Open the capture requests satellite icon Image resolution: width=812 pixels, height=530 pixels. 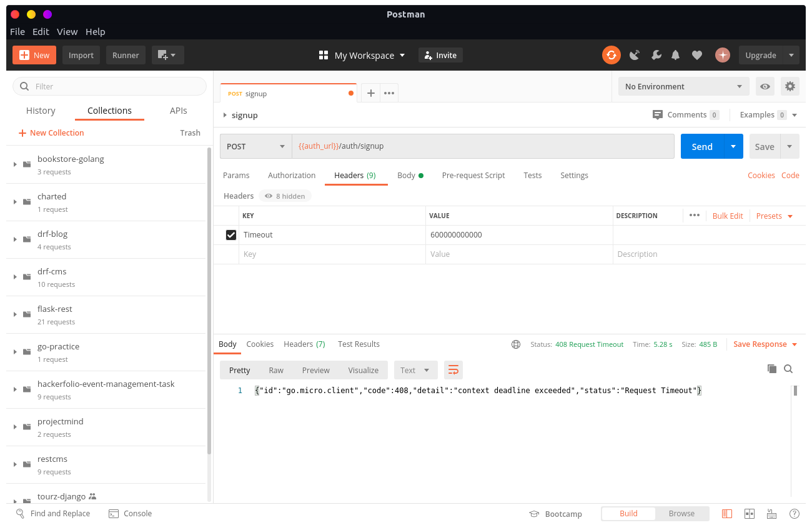pyautogui.click(x=635, y=55)
